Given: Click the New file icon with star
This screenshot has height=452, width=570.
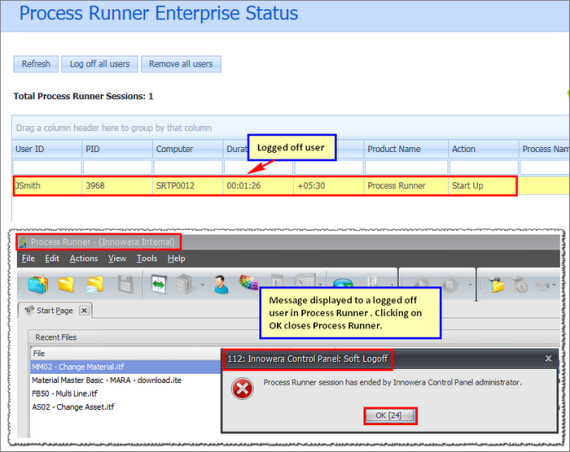Looking at the screenshot, I should (38, 284).
